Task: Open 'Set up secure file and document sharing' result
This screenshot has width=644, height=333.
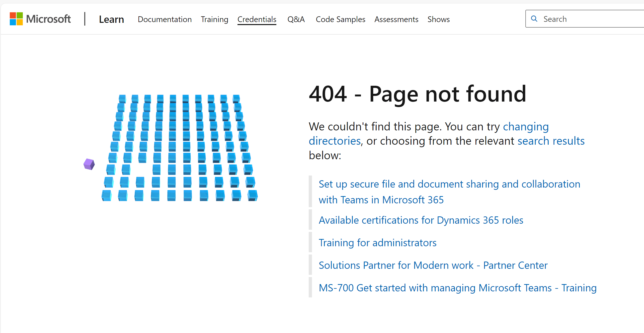Action: 449,192
